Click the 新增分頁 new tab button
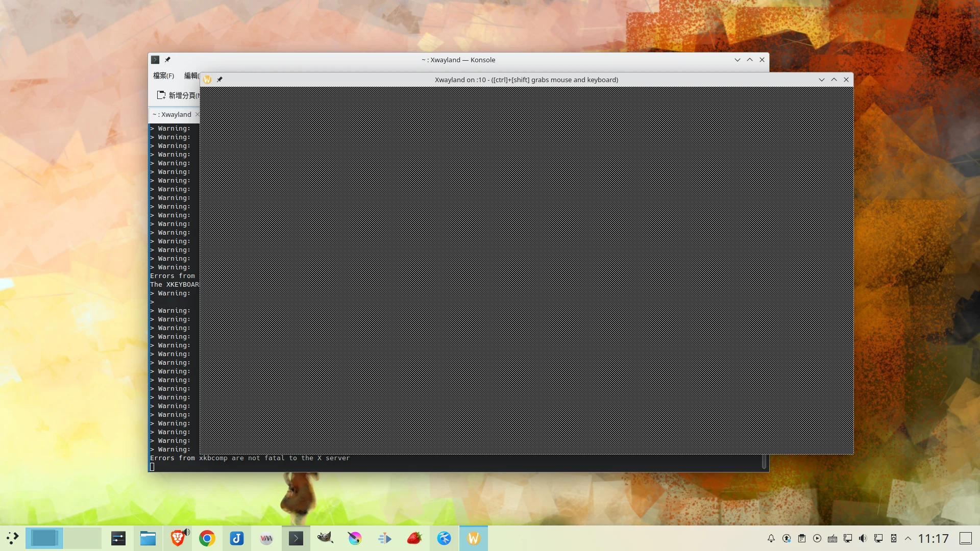This screenshot has width=980, height=551. (177, 95)
